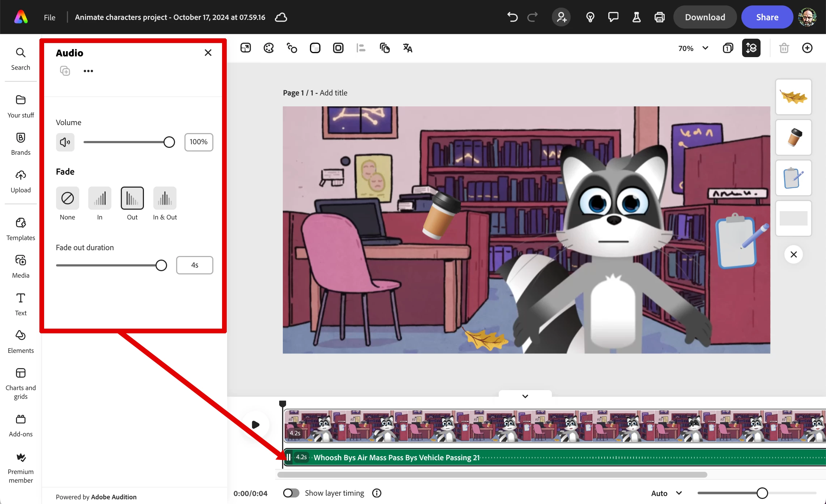826x504 pixels.
Task: Click the Volume slider handle
Action: coord(169,142)
